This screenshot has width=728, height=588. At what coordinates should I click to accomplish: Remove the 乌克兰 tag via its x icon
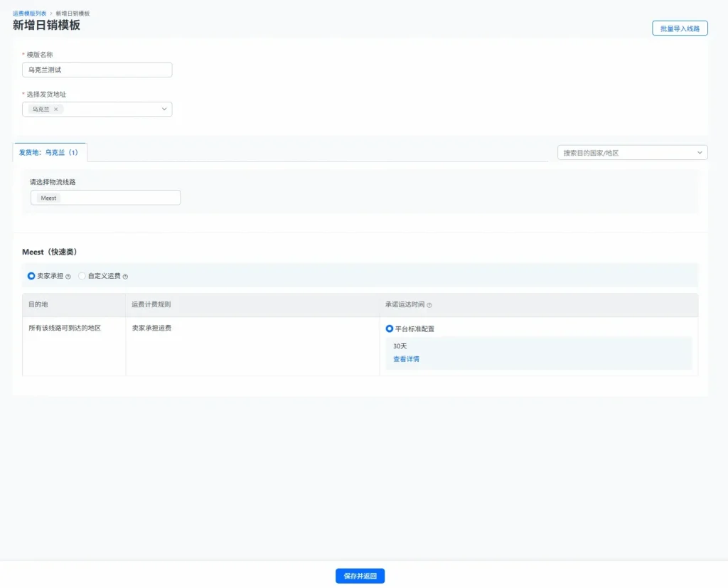[56, 109]
